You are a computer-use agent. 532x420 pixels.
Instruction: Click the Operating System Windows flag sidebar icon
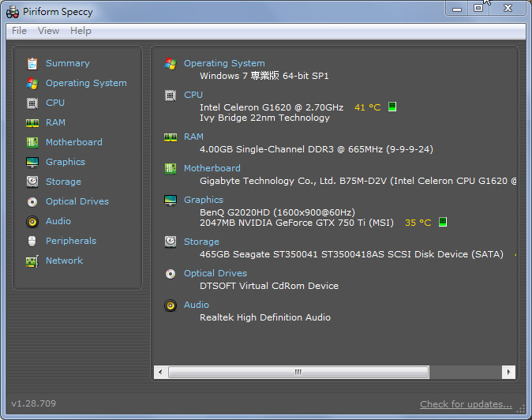(32, 83)
